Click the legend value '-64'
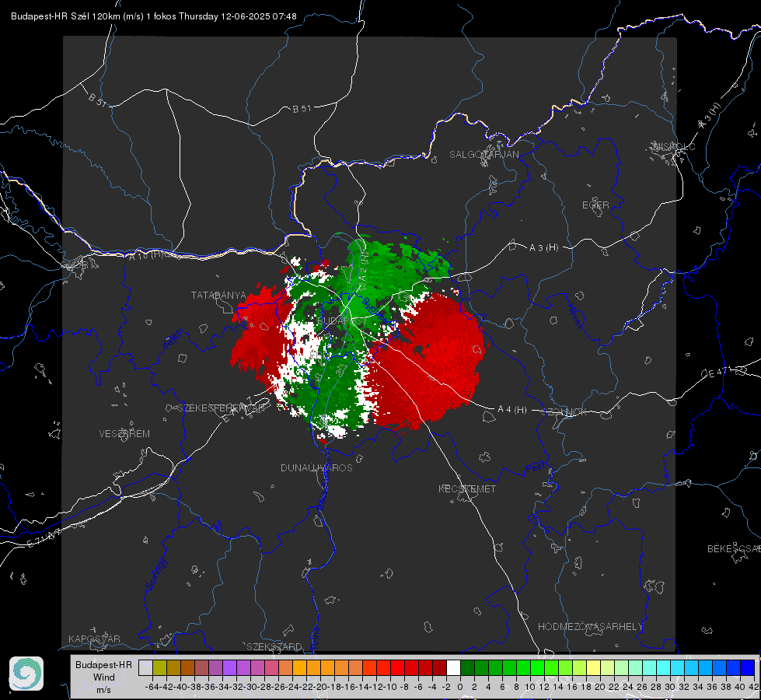The image size is (761, 700). click(x=152, y=687)
